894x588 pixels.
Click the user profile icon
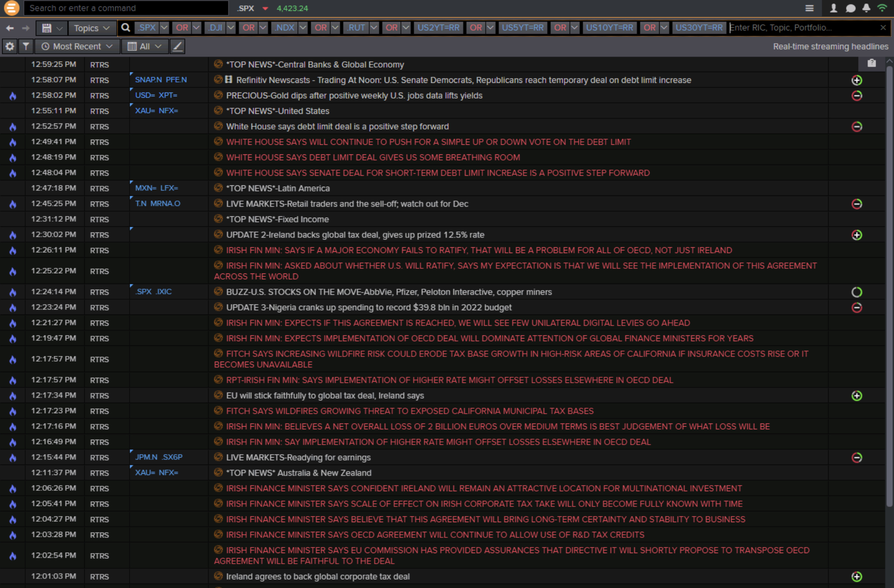833,8
